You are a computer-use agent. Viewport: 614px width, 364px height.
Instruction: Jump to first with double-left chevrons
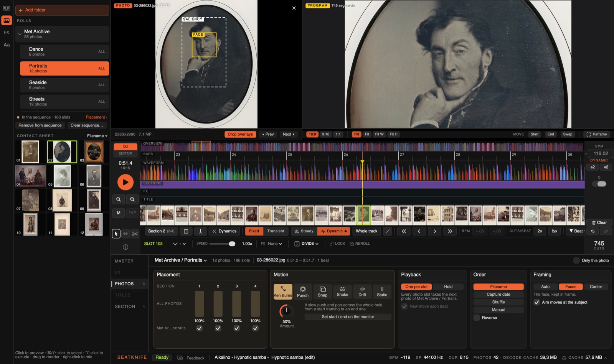404,231
